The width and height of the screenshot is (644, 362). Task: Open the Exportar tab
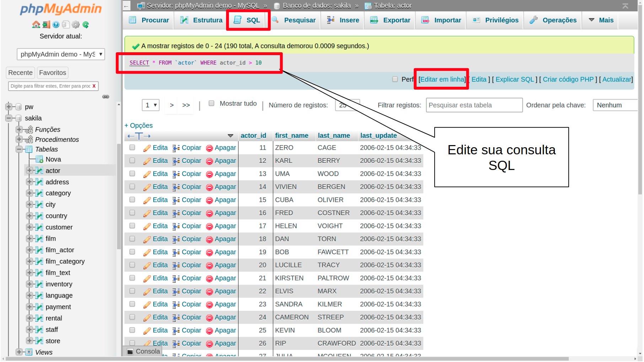click(390, 20)
